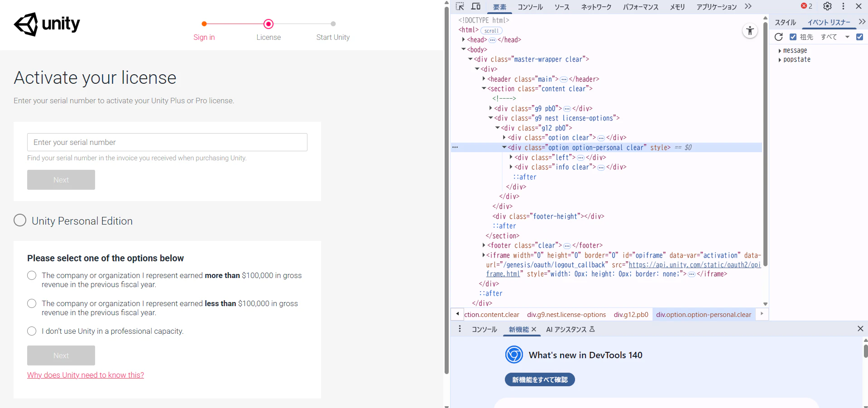Open the アプリケーション panel tab
This screenshot has width=868, height=408.
[717, 7]
